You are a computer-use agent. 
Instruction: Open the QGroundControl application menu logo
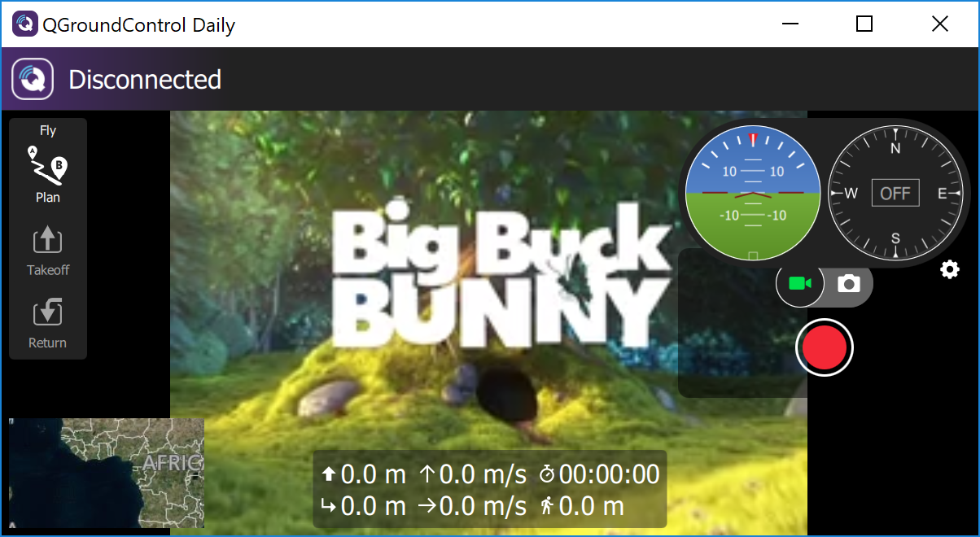[33, 80]
